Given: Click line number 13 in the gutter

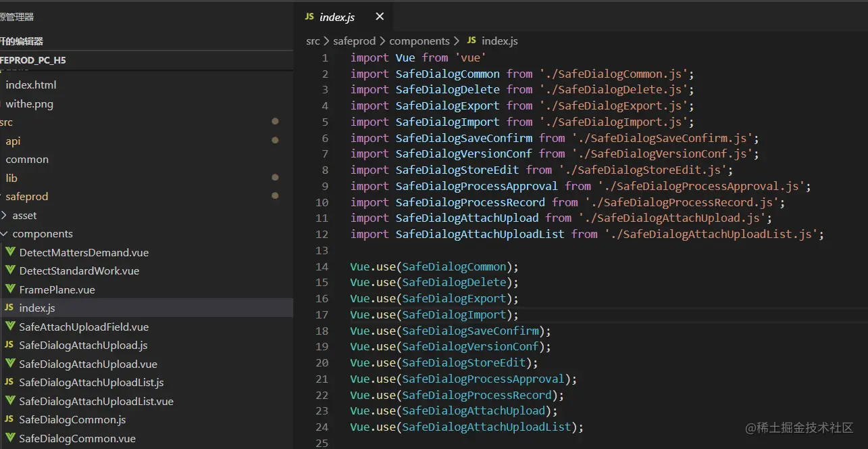Looking at the screenshot, I should coord(322,250).
